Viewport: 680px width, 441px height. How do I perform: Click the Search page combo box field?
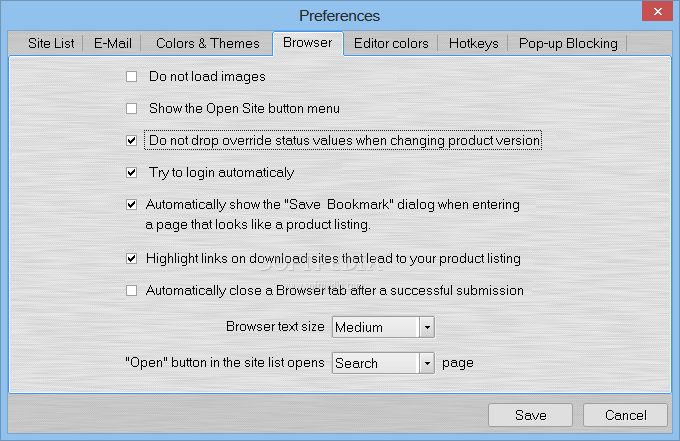tap(374, 363)
